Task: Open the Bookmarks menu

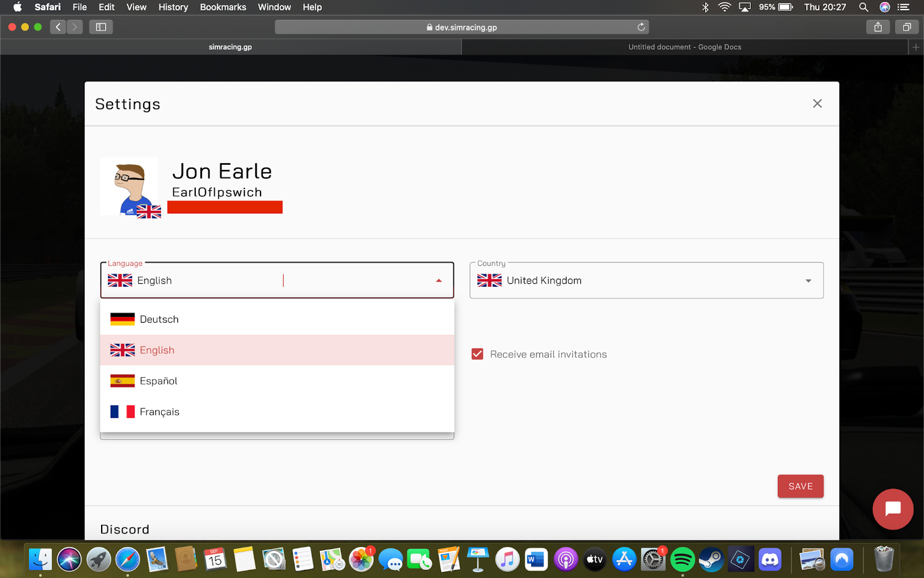Action: pos(223,7)
